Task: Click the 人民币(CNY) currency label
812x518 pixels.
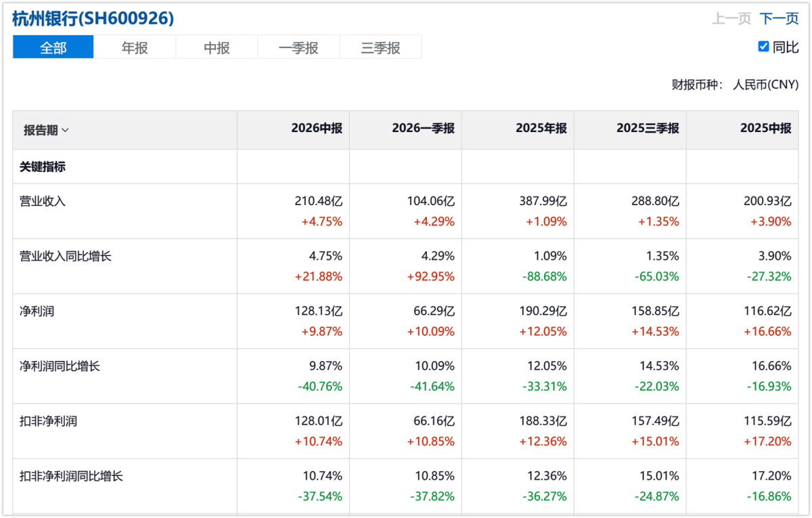Action: (x=766, y=85)
